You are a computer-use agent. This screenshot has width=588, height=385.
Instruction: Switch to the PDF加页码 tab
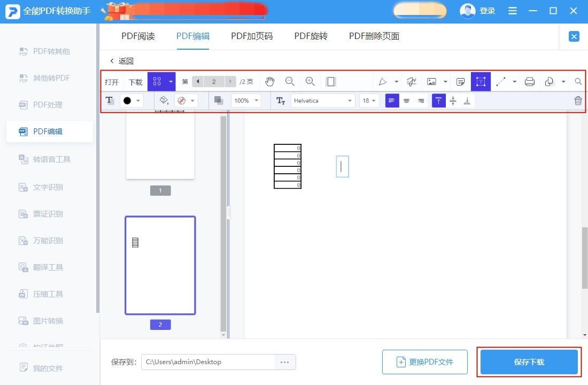[x=251, y=36]
